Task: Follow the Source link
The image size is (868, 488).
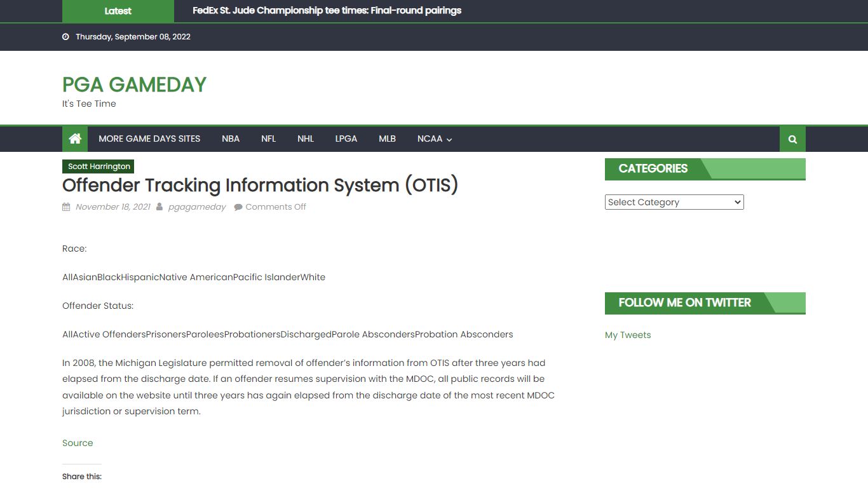Action: 78,443
